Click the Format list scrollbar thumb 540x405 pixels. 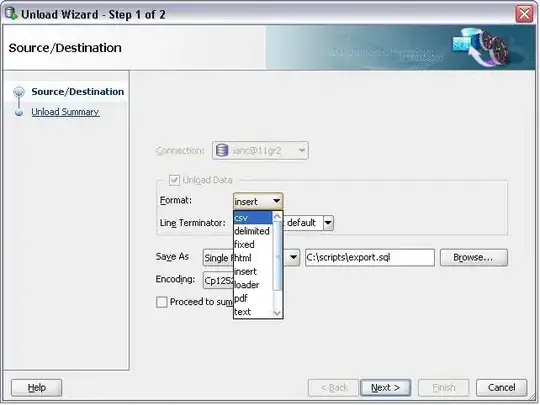coord(277,256)
